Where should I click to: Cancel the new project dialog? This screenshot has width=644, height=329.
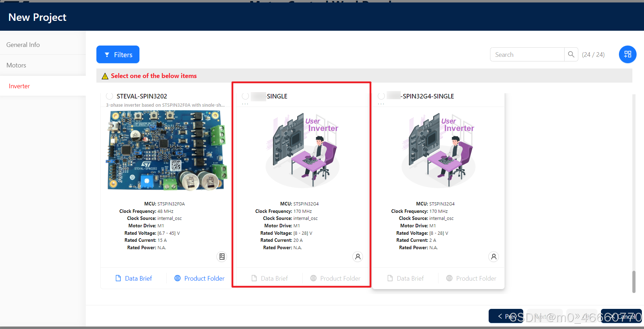click(621, 316)
